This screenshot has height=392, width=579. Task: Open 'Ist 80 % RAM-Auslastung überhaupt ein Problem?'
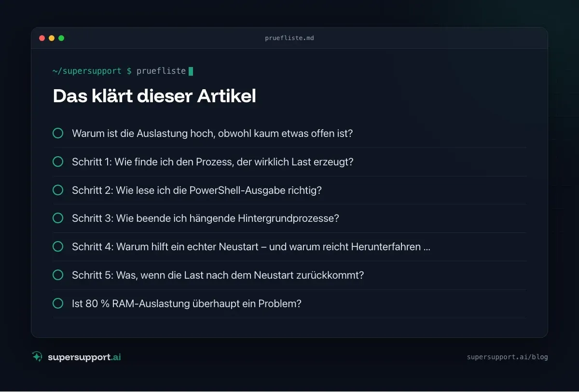click(x=187, y=303)
